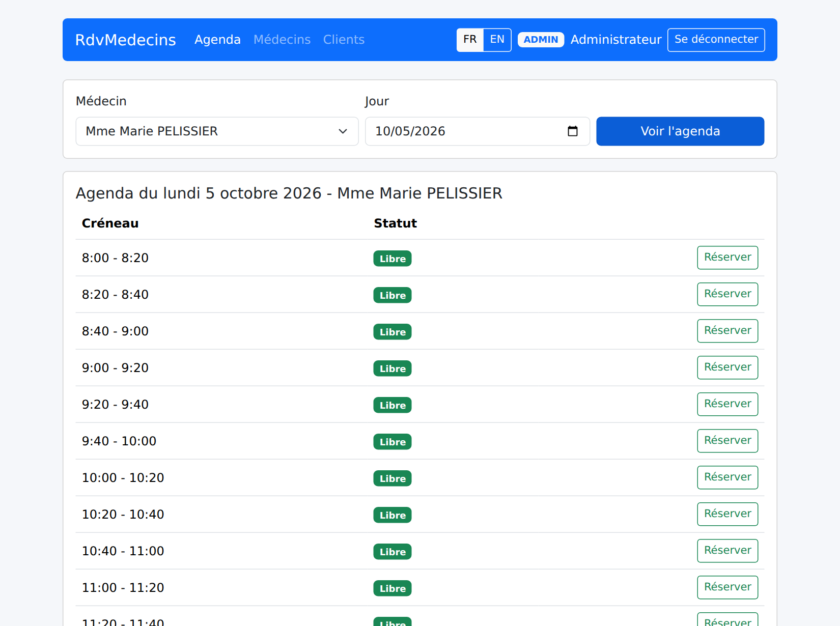
Task: Reserve the 10:00 - 10:20 slot
Action: point(727,477)
